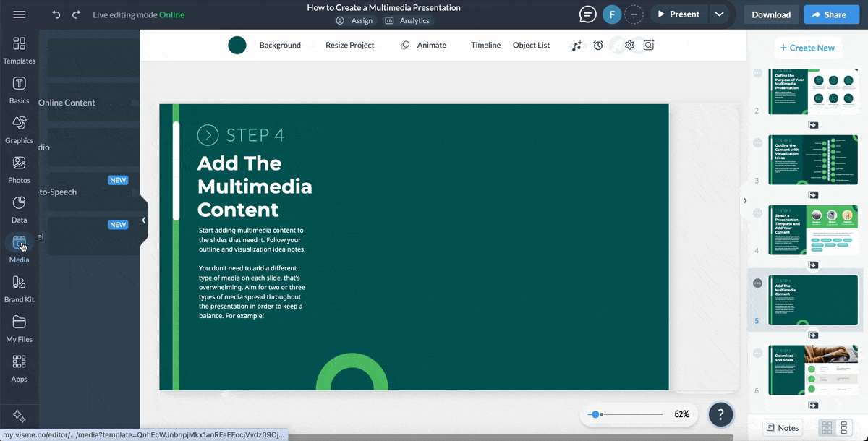Select slide 6 thumbnail Download and Share
This screenshot has height=441, width=868.
click(x=813, y=369)
